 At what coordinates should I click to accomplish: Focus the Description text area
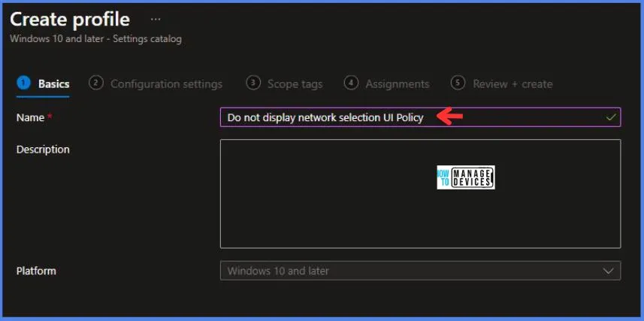pyautogui.click(x=420, y=194)
